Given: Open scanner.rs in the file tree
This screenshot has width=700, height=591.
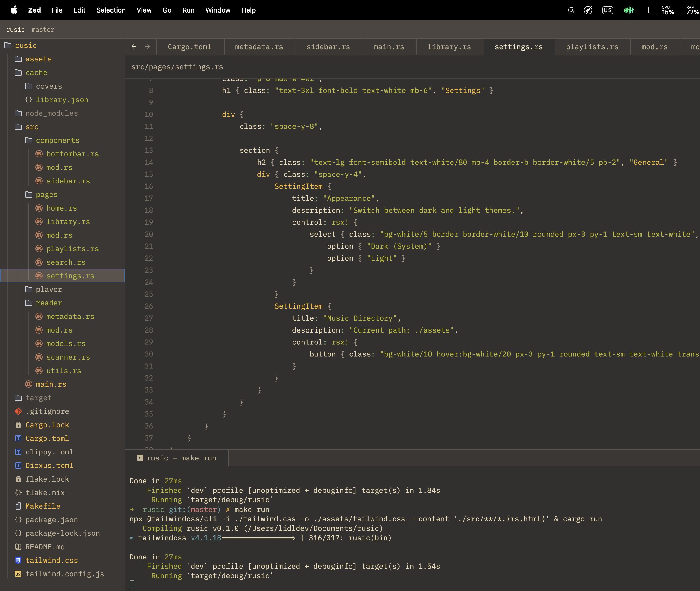Looking at the screenshot, I should pos(68,357).
